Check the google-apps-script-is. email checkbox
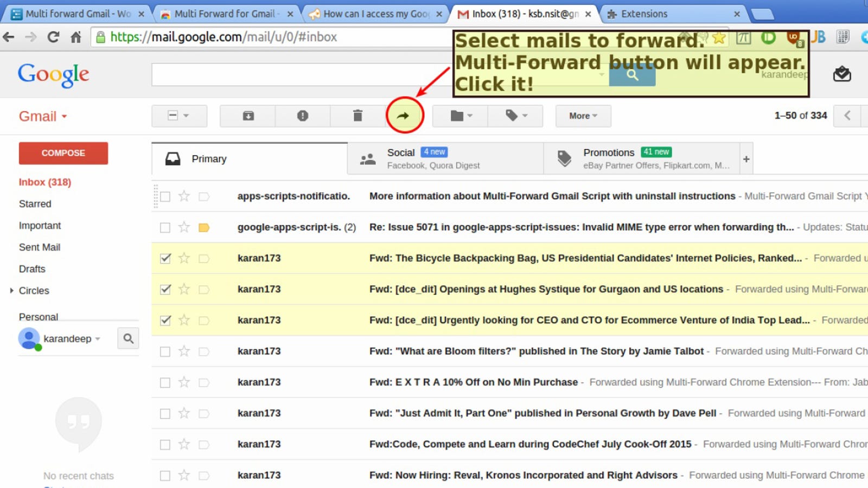Viewport: 868px width, 488px height. [x=165, y=228]
